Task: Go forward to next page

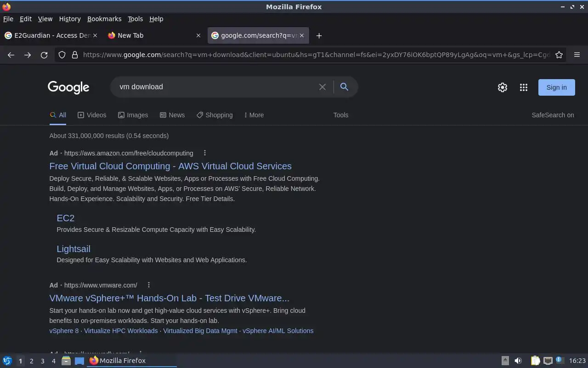Action: [28, 55]
